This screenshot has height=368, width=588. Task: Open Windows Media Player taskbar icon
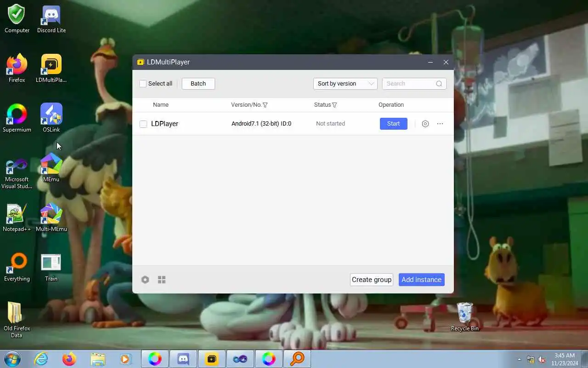(x=126, y=359)
